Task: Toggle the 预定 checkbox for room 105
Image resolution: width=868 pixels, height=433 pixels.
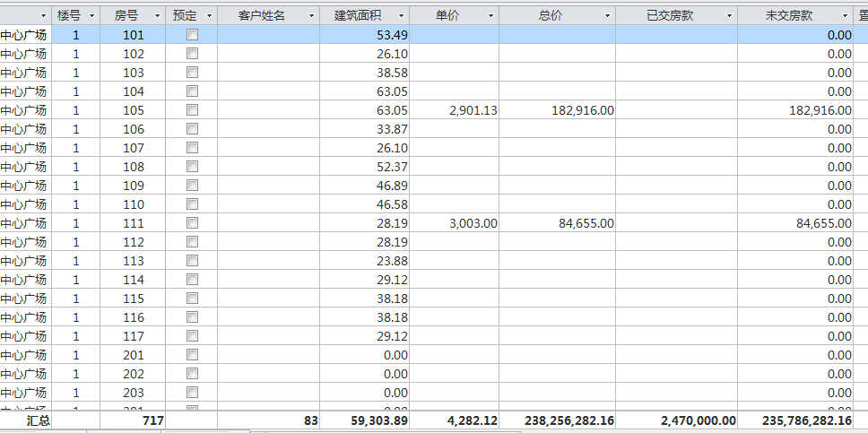Action: [192, 109]
